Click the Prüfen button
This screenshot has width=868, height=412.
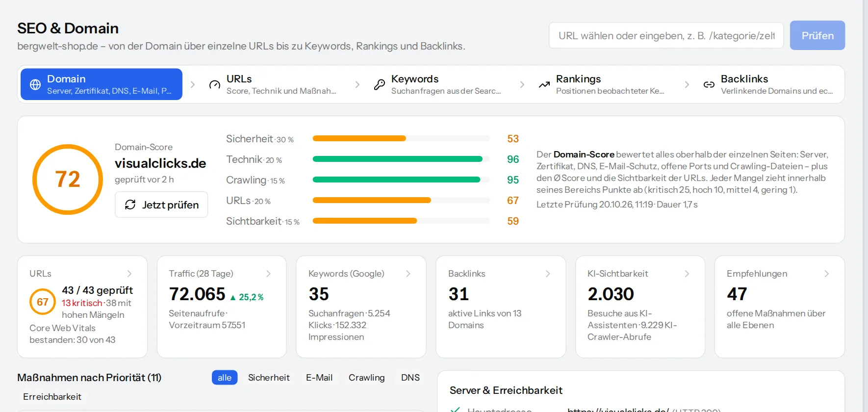(817, 35)
